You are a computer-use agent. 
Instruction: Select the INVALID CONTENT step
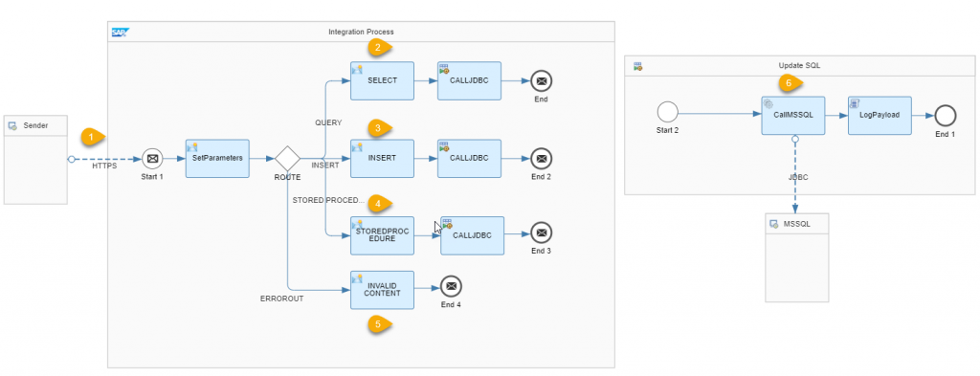click(382, 290)
